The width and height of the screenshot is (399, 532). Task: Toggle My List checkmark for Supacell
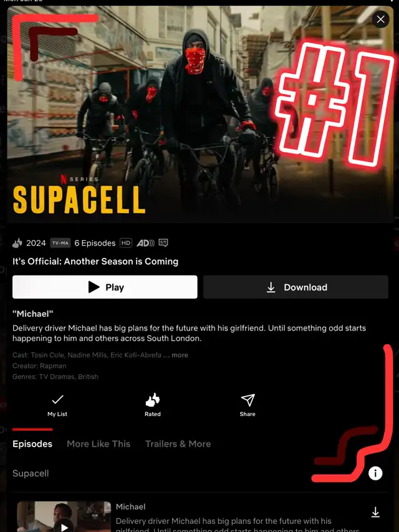click(x=57, y=405)
